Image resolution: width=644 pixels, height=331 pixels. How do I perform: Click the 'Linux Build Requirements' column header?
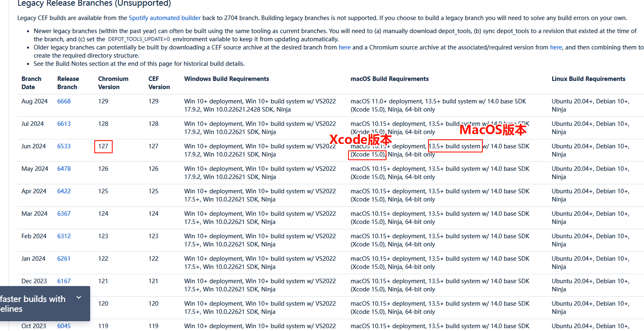click(588, 79)
